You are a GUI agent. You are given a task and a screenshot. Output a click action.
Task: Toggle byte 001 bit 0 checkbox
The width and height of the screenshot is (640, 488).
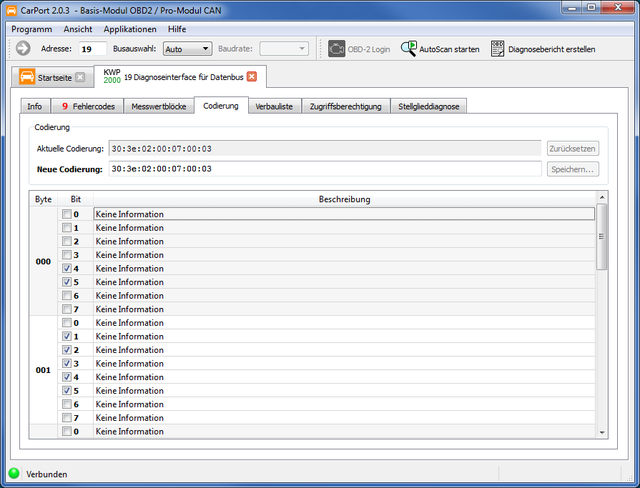(x=67, y=323)
